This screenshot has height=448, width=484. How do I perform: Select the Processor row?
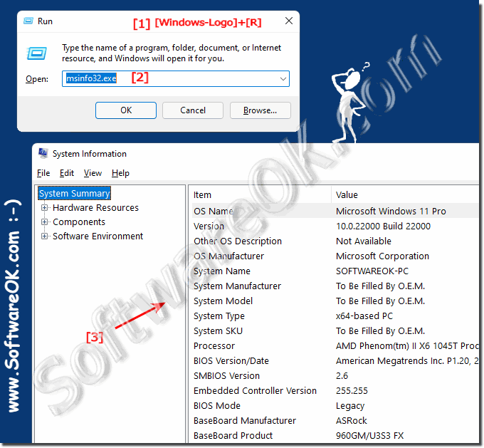[335, 345]
